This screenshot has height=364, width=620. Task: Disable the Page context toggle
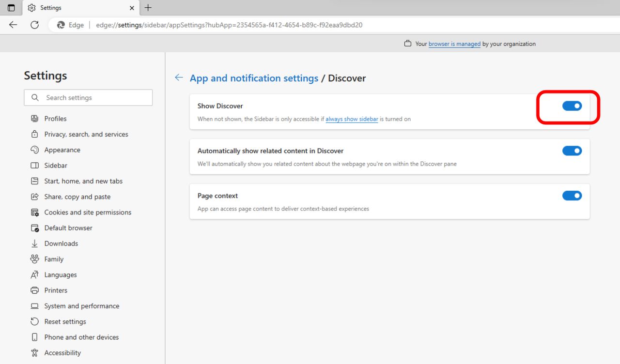click(572, 196)
